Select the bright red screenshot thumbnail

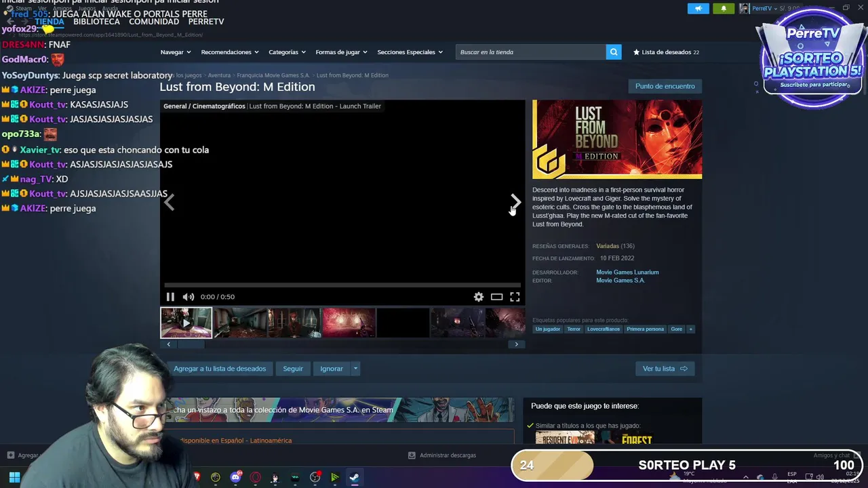(x=349, y=323)
